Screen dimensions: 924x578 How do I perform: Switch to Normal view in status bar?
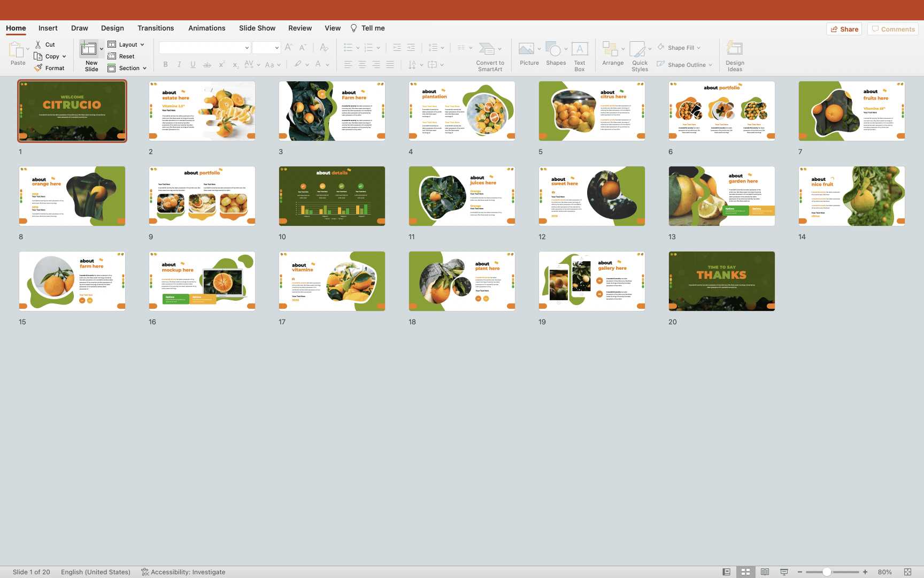coord(726,572)
